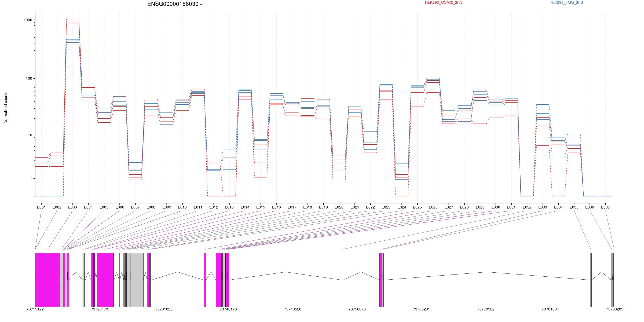The width and height of the screenshot is (644, 322).
Task: Click exon label E007
Action: pos(135,207)
